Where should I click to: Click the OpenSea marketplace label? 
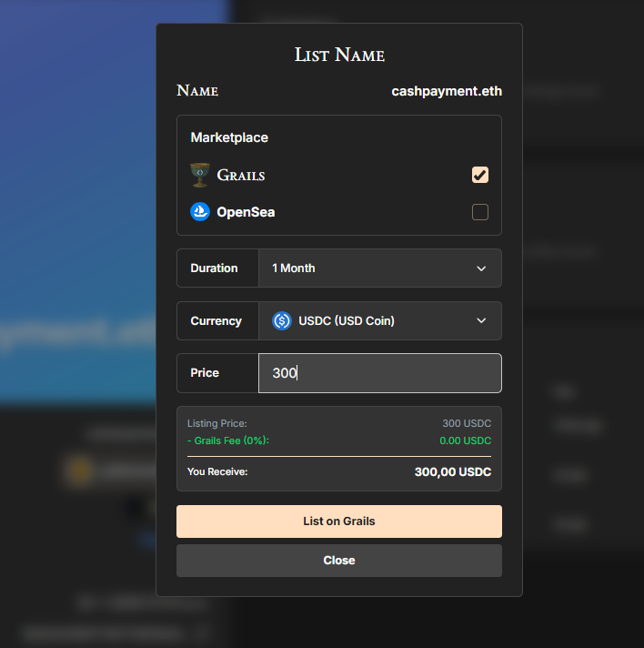(246, 212)
